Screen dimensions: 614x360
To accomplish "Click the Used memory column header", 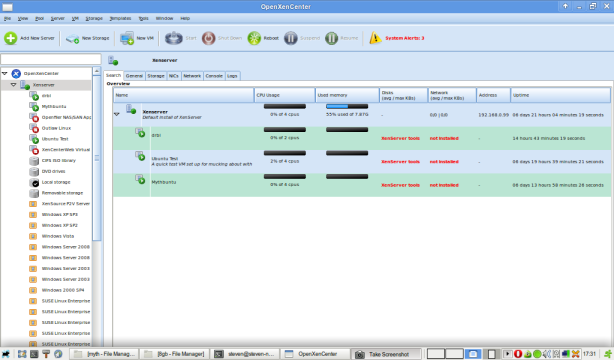I will 347,95.
